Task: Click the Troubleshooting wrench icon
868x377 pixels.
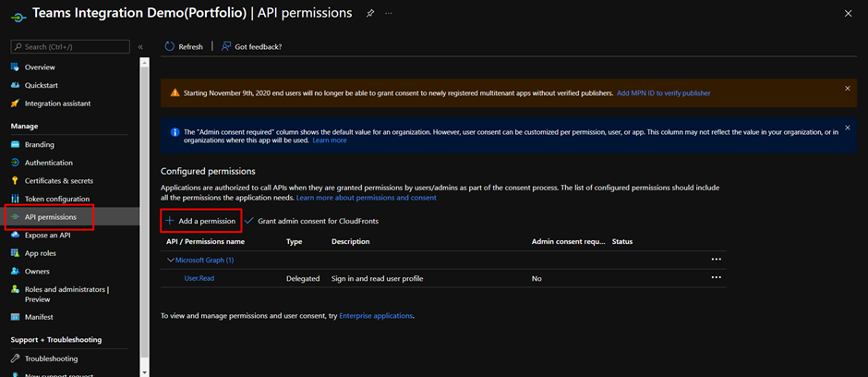Action: click(x=16, y=359)
